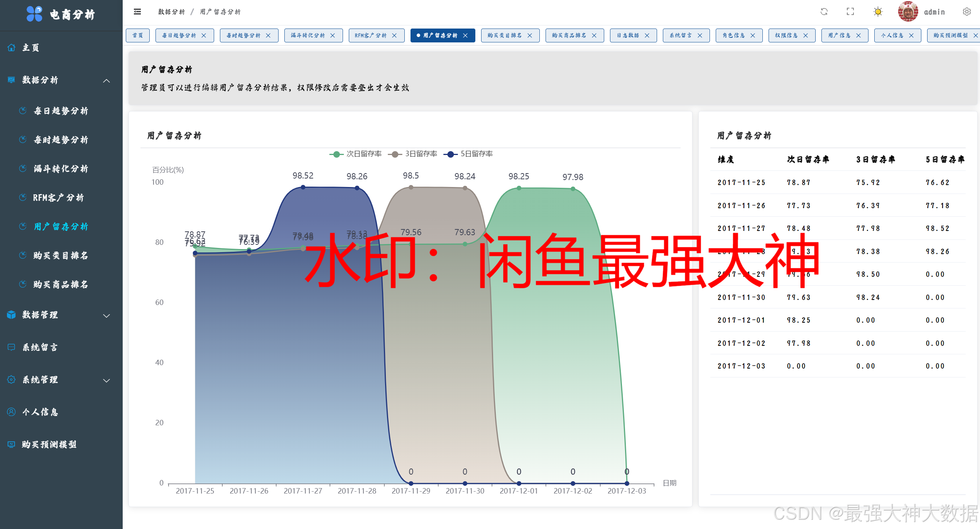Screen dimensions: 980x529
Task: Open 漏斗转化分析 in the sidebar
Action: tap(61, 168)
